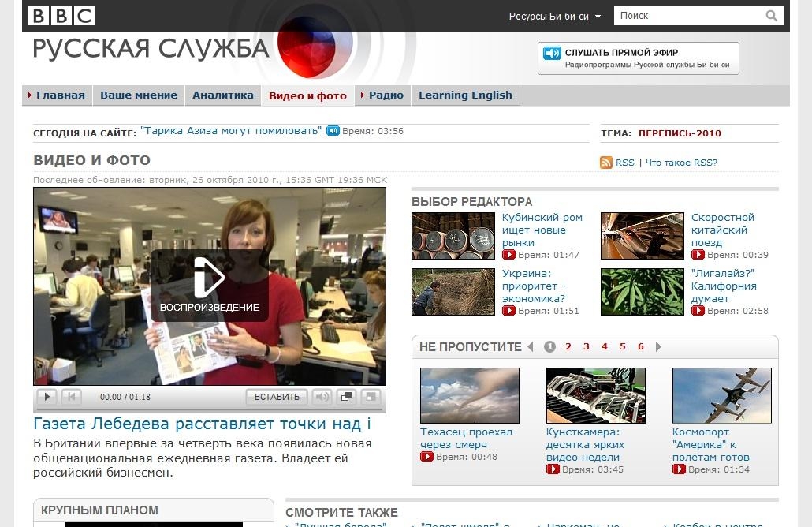
Task: Switch the video player to full screen
Action: [x=371, y=397]
